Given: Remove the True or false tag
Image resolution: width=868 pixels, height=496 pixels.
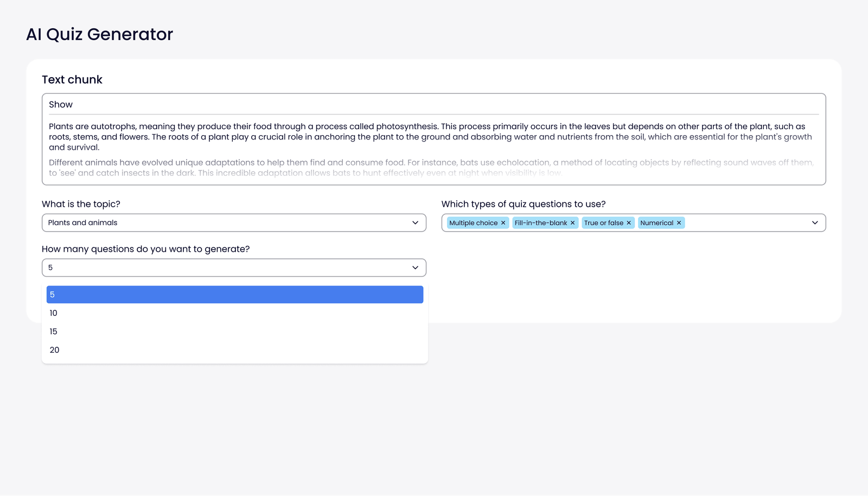Looking at the screenshot, I should [629, 223].
